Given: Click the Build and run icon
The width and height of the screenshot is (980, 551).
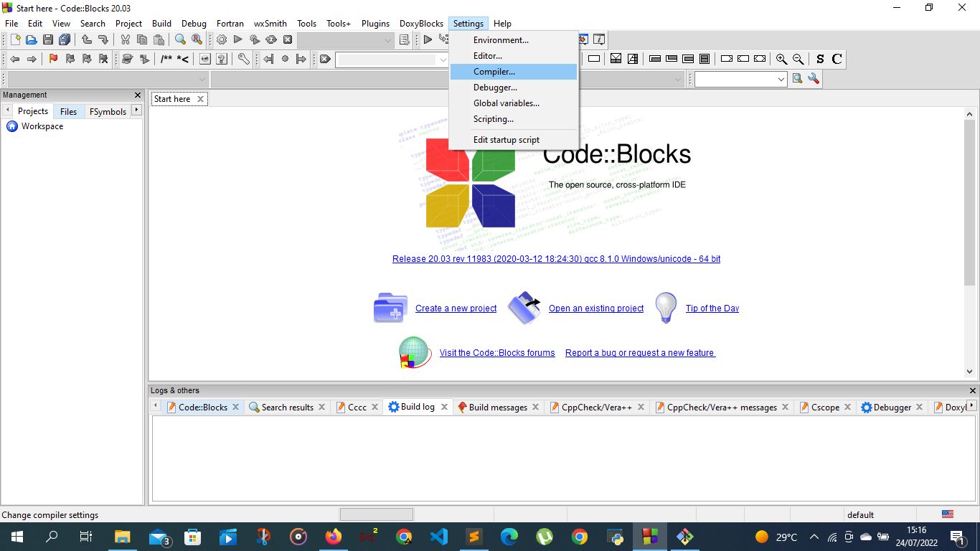Looking at the screenshot, I should coord(255,39).
